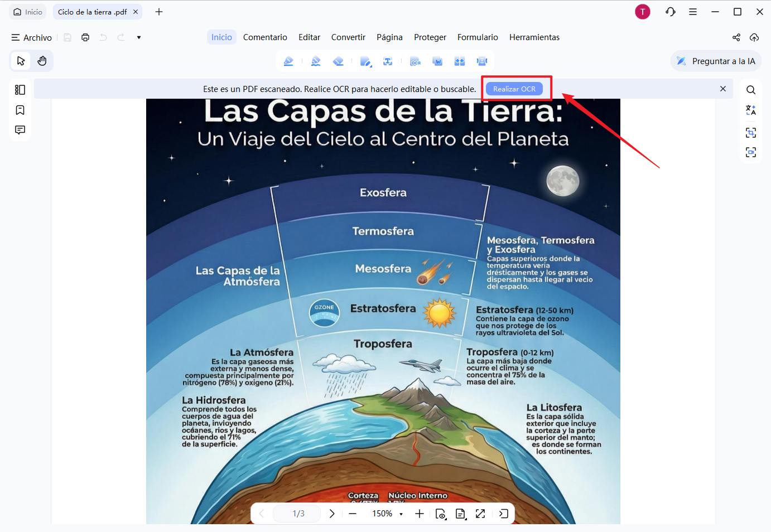Run the OCR tool from the toolbar
Screen dimensions: 771x532
[416, 61]
